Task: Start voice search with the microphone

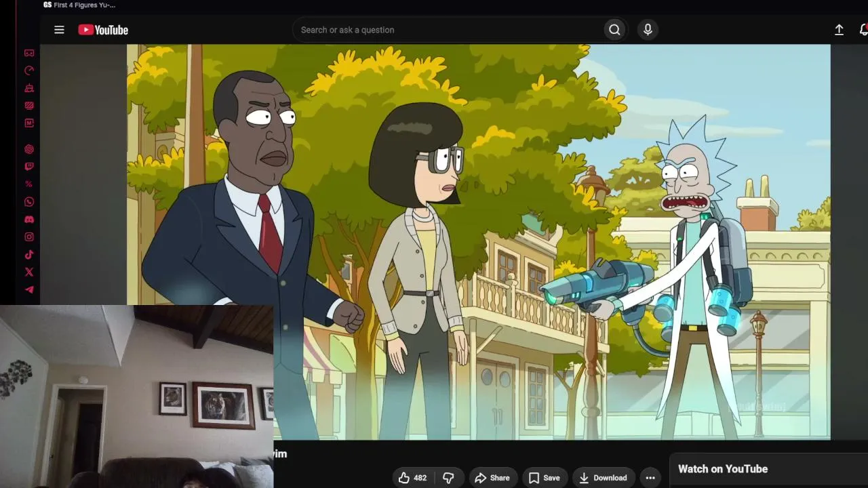Action: point(648,30)
